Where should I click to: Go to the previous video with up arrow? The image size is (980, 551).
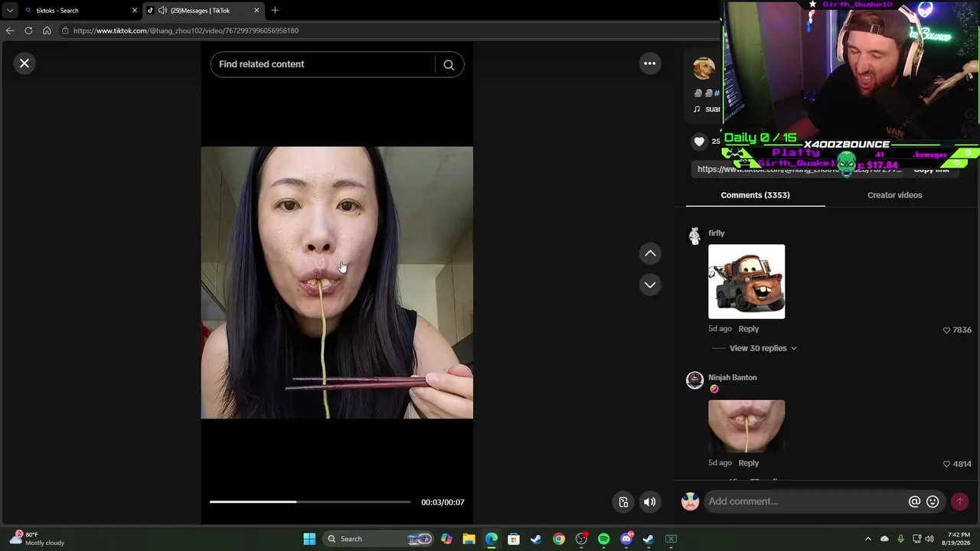coord(650,253)
